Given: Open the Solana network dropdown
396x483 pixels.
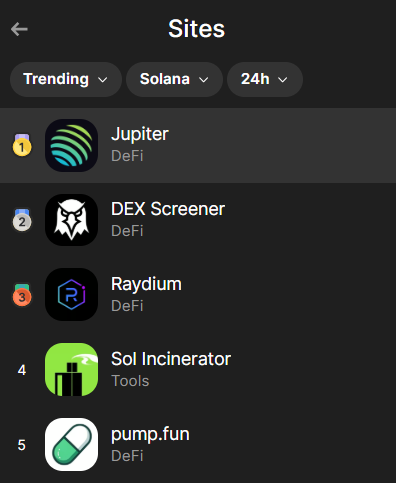Looking at the screenshot, I should pyautogui.click(x=174, y=79).
